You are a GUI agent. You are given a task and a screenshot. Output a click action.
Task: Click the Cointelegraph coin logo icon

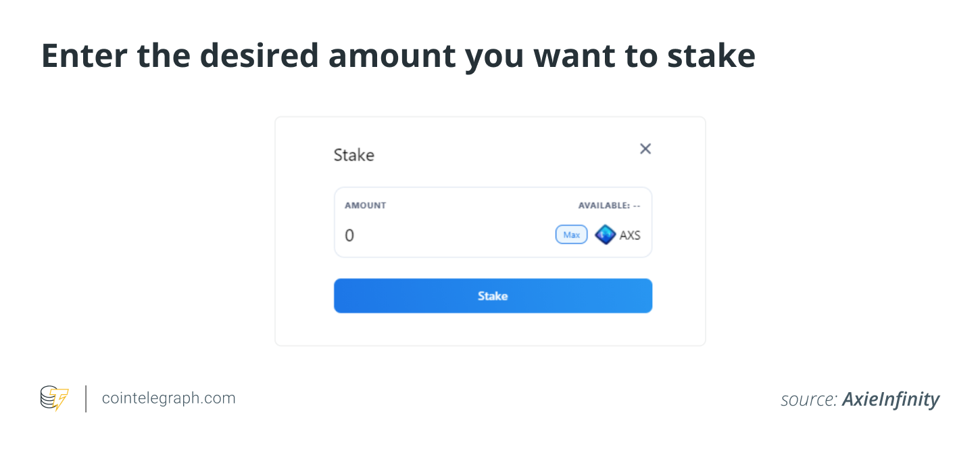(54, 398)
